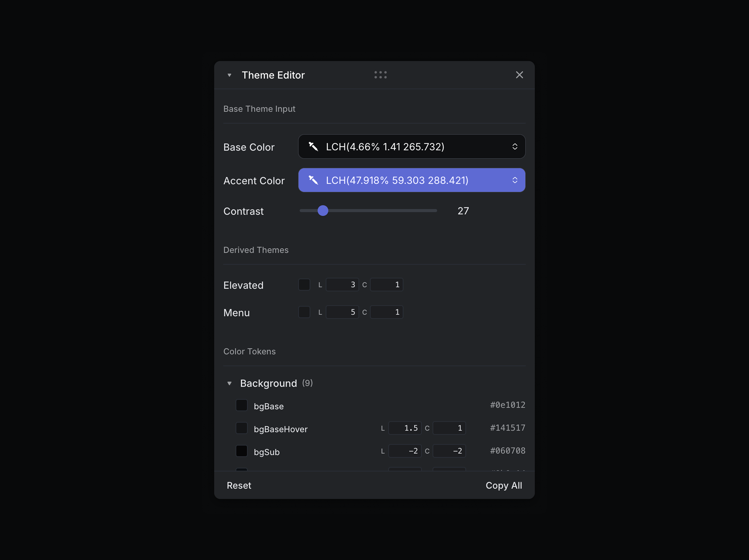Check the bgBase color token

241,405
